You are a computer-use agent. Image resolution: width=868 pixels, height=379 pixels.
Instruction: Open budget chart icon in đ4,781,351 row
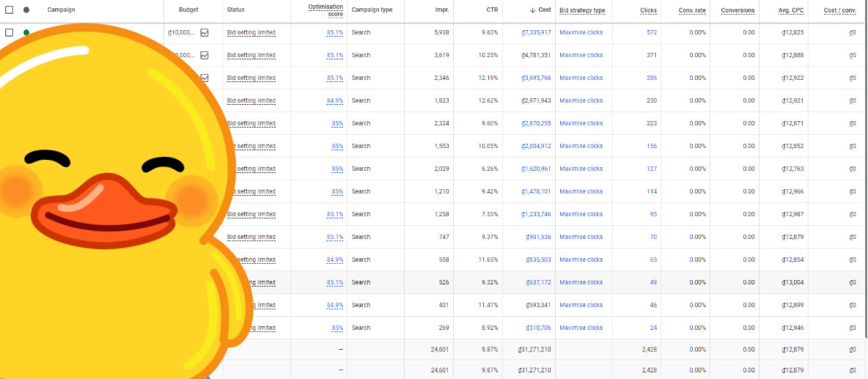click(x=205, y=55)
